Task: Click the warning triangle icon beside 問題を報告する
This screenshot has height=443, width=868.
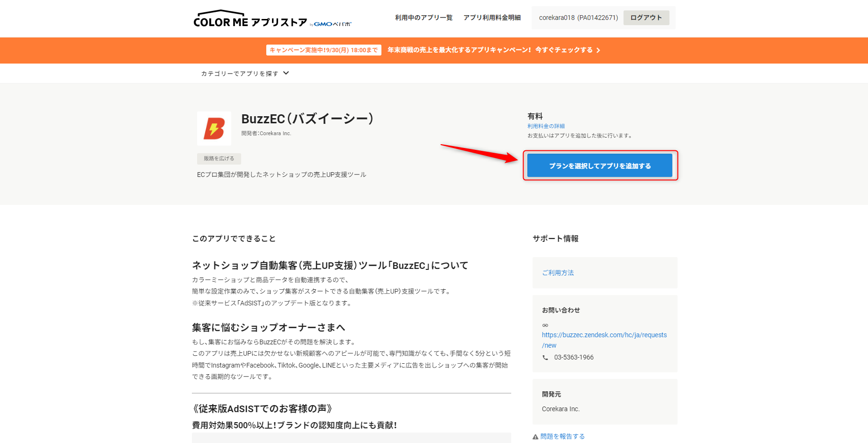Action: (x=535, y=437)
